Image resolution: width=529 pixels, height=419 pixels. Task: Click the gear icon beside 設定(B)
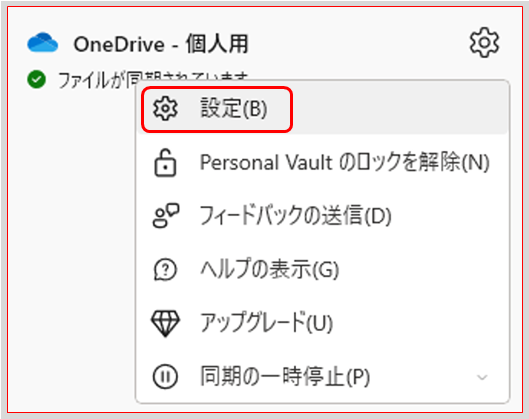[x=165, y=109]
